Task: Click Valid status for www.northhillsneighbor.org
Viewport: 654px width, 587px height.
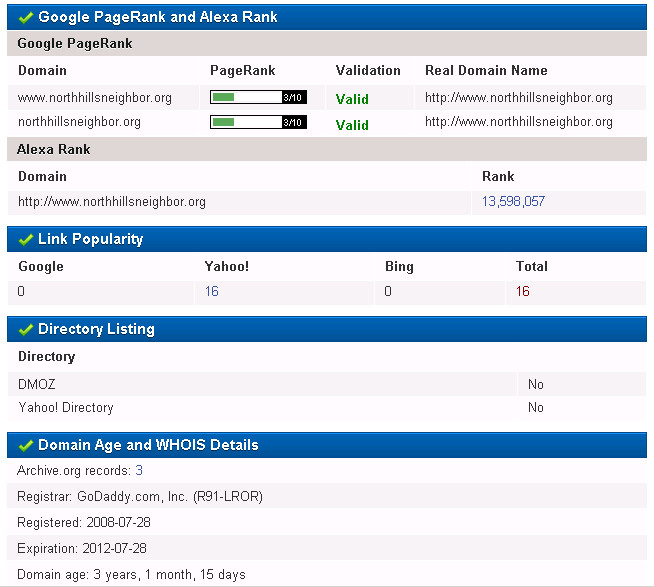Action: pos(352,99)
